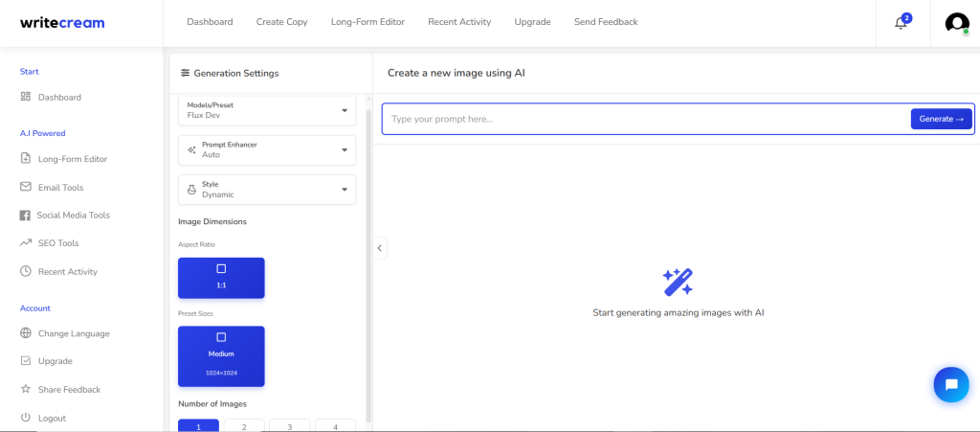Open Create Copy in top navigation

(x=282, y=22)
